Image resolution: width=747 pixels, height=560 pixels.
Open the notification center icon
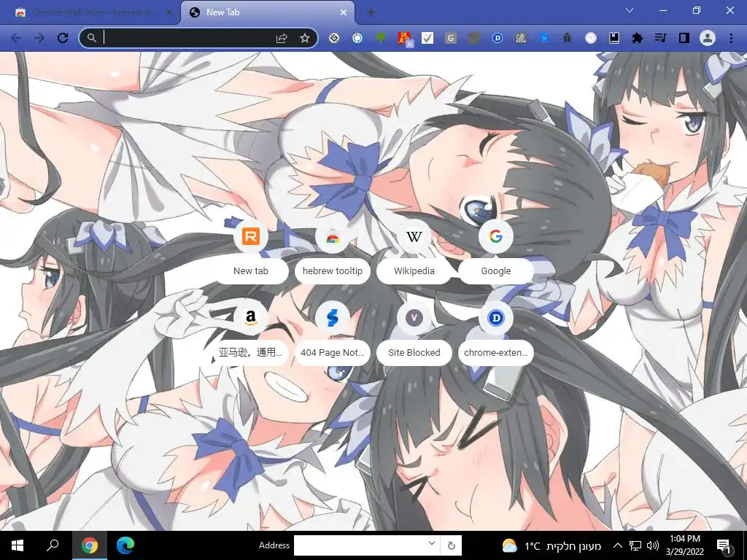pos(724,546)
